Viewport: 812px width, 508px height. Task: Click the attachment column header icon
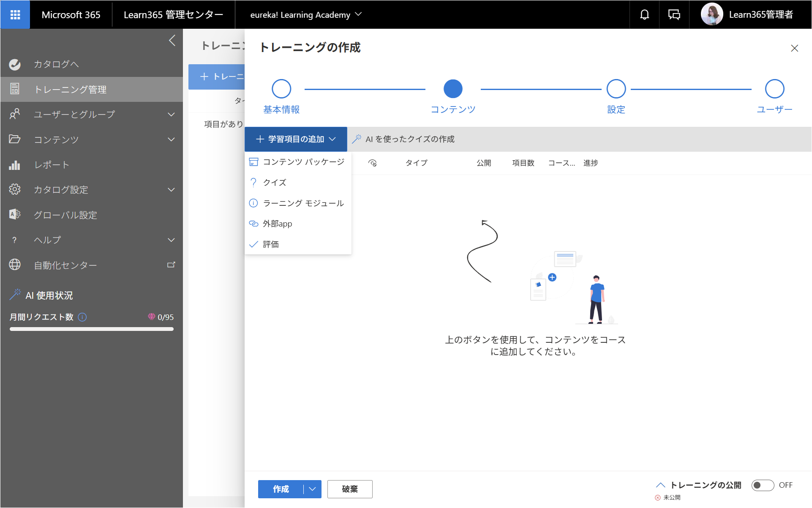(x=373, y=163)
